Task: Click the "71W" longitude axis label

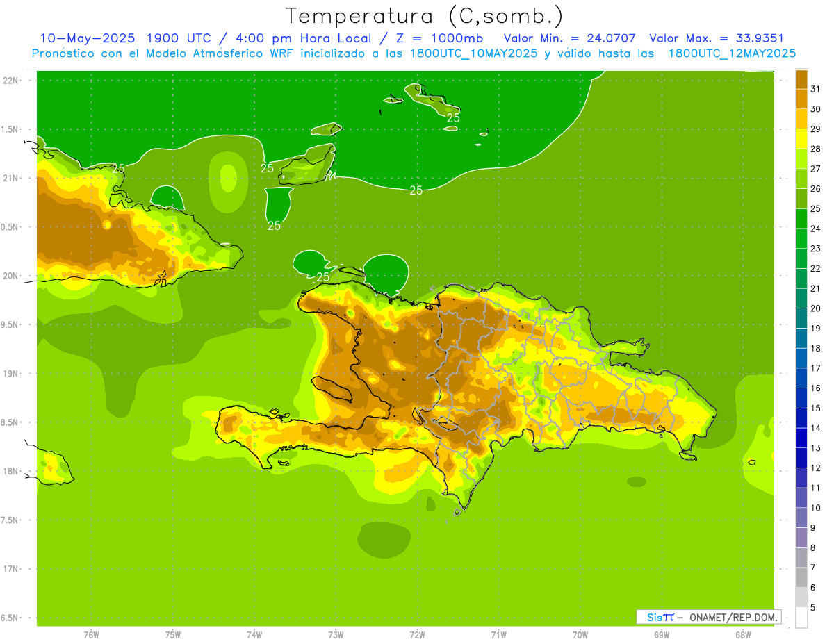Action: [x=498, y=635]
